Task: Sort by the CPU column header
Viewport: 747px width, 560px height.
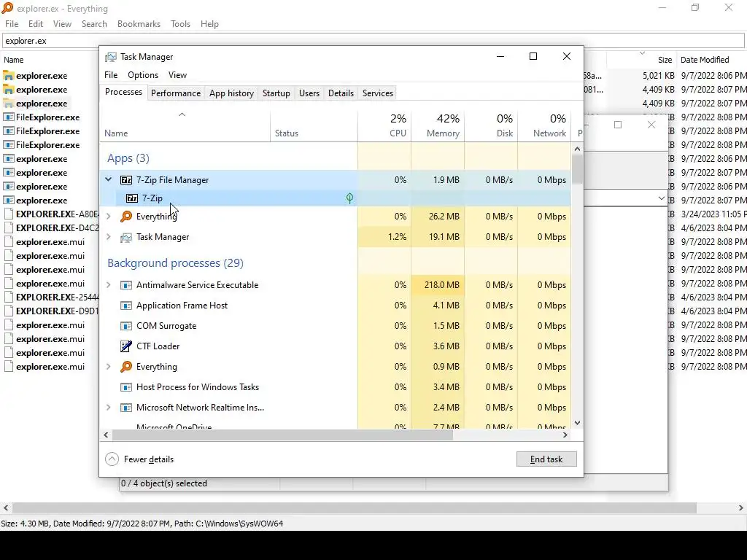Action: tap(384, 125)
